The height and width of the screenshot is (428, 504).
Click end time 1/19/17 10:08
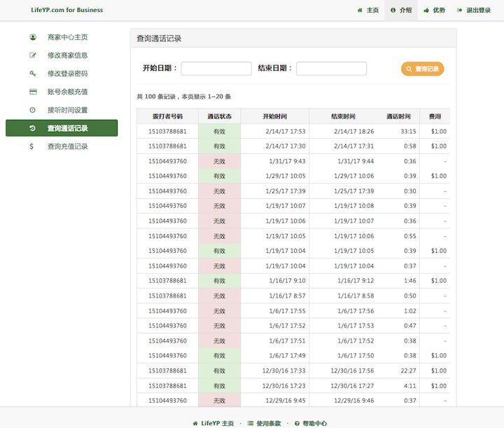tap(354, 206)
